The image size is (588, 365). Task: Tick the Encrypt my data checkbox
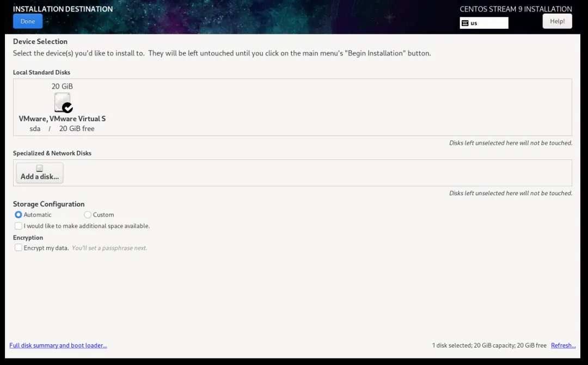tap(19, 248)
